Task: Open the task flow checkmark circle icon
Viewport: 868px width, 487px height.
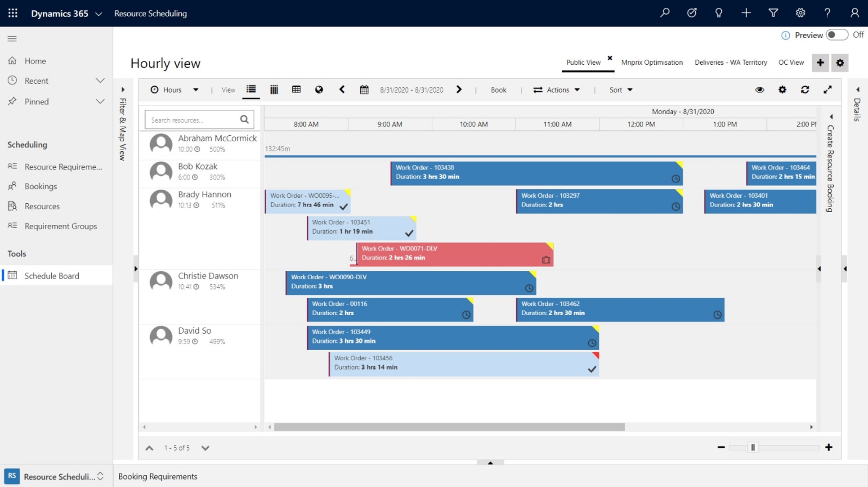Action: click(x=692, y=13)
